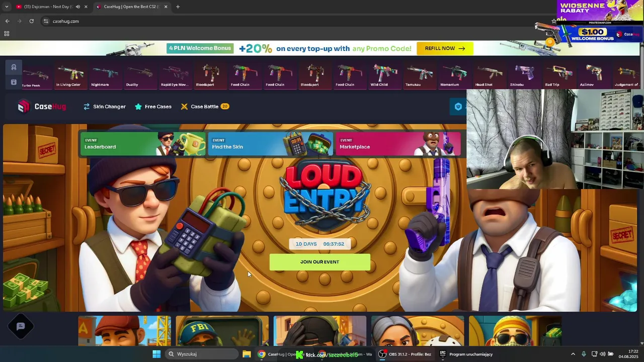Click the Wyszukaj taskbar search box

202,354
